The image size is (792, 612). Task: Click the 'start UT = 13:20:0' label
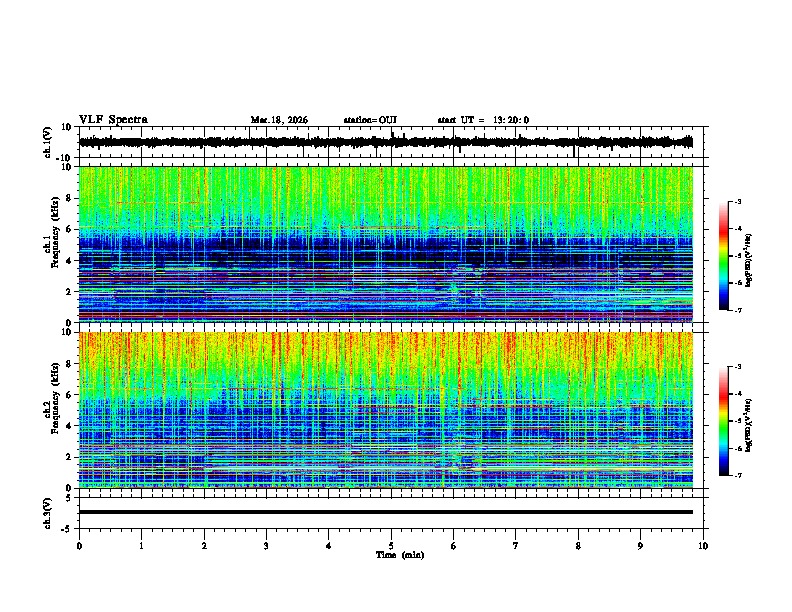tap(483, 120)
